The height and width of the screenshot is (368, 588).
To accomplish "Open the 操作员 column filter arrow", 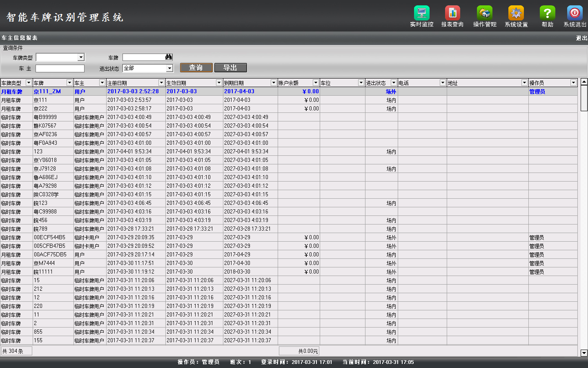I will click(x=573, y=83).
